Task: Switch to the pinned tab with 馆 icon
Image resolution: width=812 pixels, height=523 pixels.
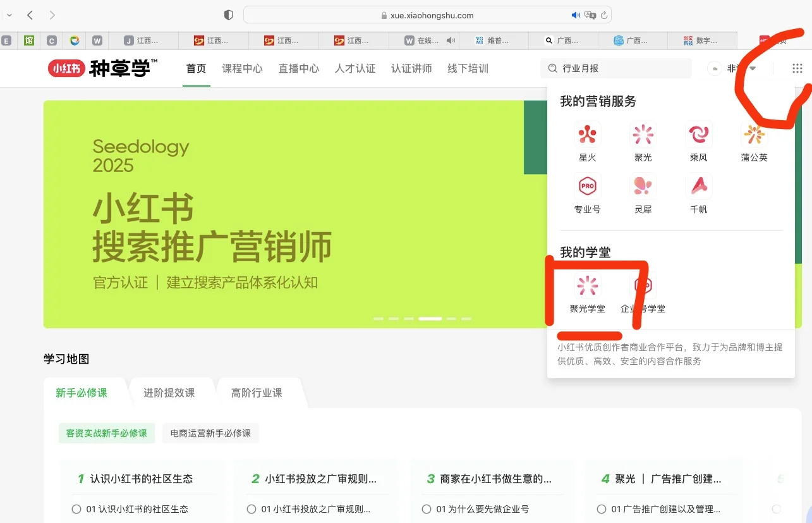Action: click(29, 40)
